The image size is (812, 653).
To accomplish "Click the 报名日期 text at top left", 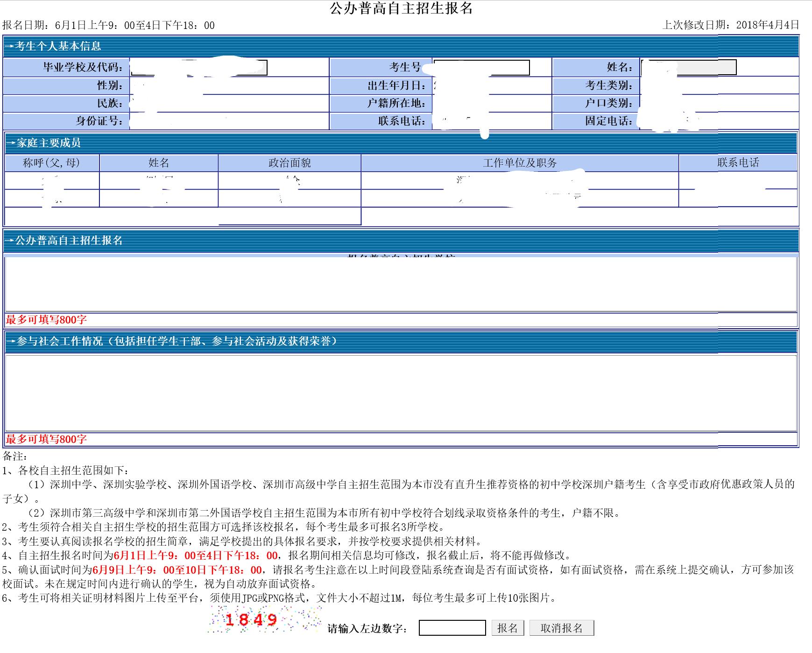I will pyautogui.click(x=108, y=25).
